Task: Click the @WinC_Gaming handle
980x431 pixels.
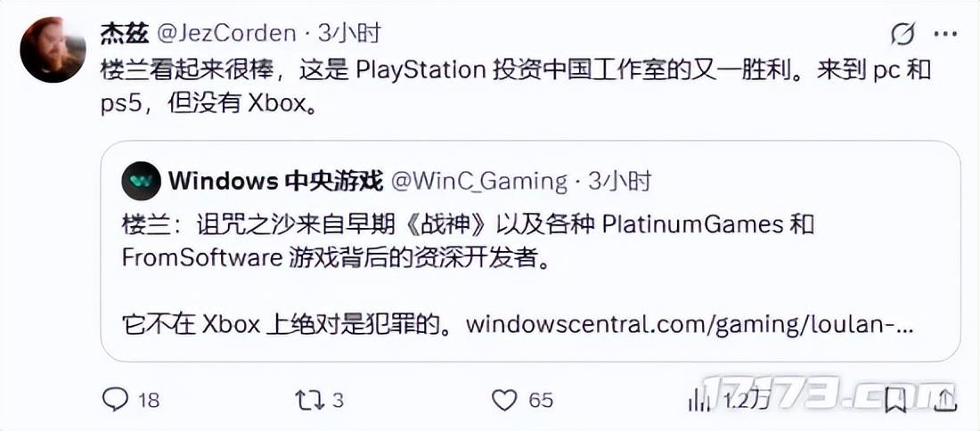Action: [478, 182]
